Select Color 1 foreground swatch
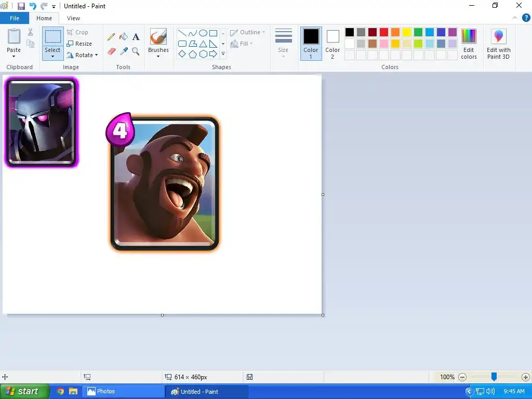Image resolution: width=532 pixels, height=399 pixels. tap(311, 44)
